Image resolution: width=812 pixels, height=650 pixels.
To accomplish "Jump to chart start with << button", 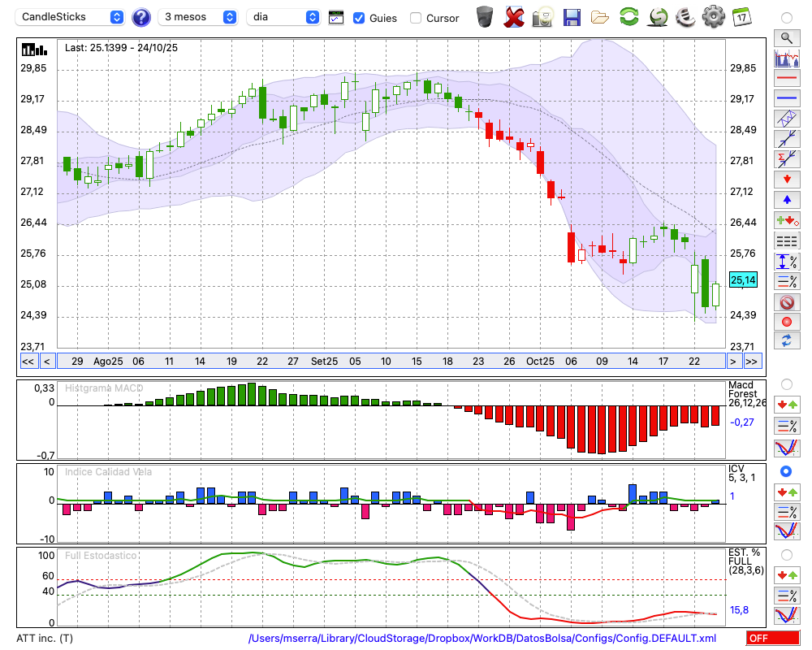I will click(28, 362).
